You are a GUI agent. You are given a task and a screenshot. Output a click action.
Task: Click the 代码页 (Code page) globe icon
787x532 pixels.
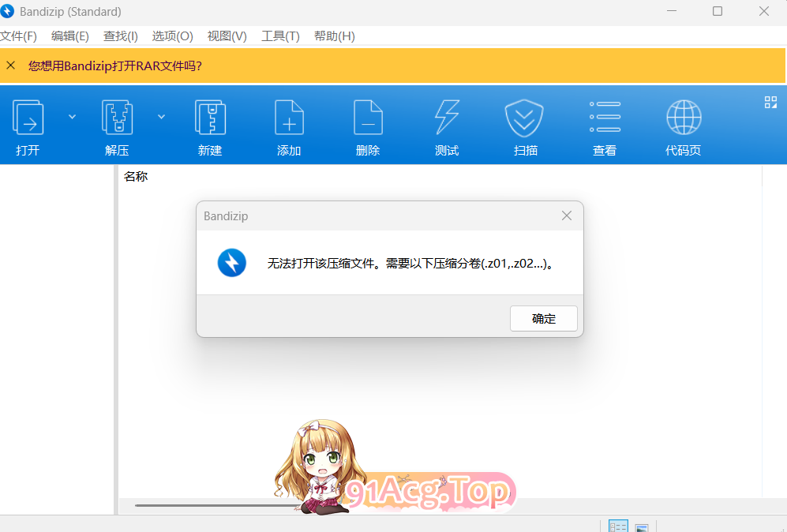pos(684,118)
